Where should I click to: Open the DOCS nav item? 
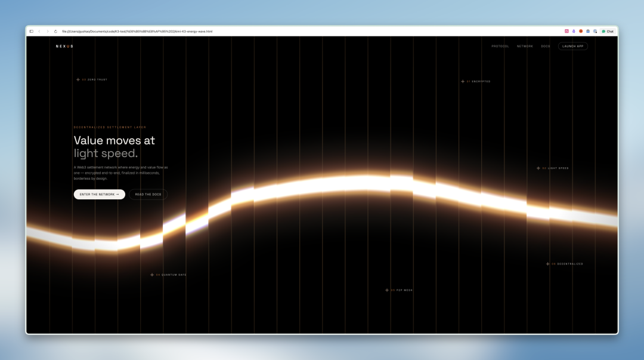click(x=546, y=46)
